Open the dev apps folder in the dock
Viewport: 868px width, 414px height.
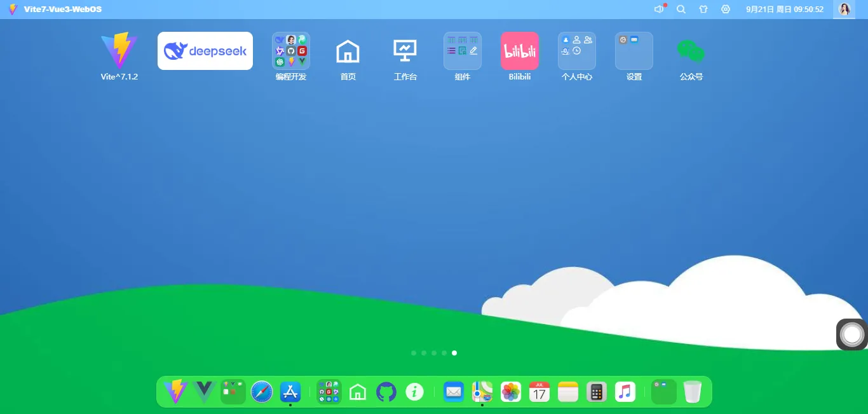pyautogui.click(x=329, y=392)
